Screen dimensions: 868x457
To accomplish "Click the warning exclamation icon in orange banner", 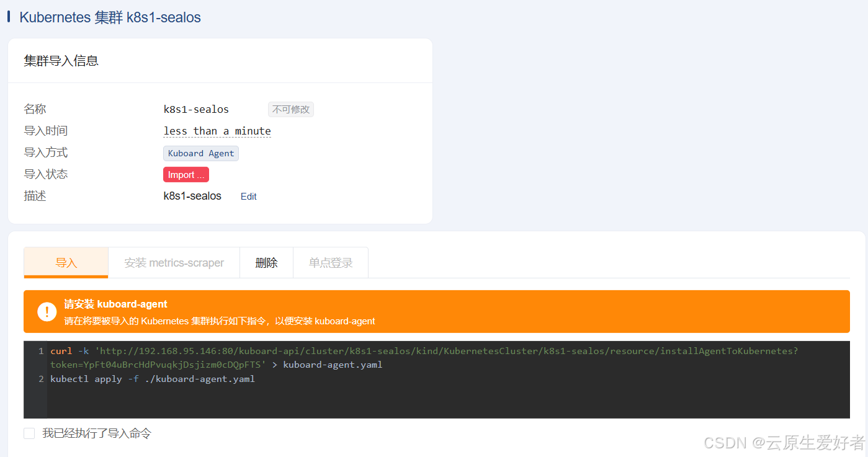I will [47, 312].
